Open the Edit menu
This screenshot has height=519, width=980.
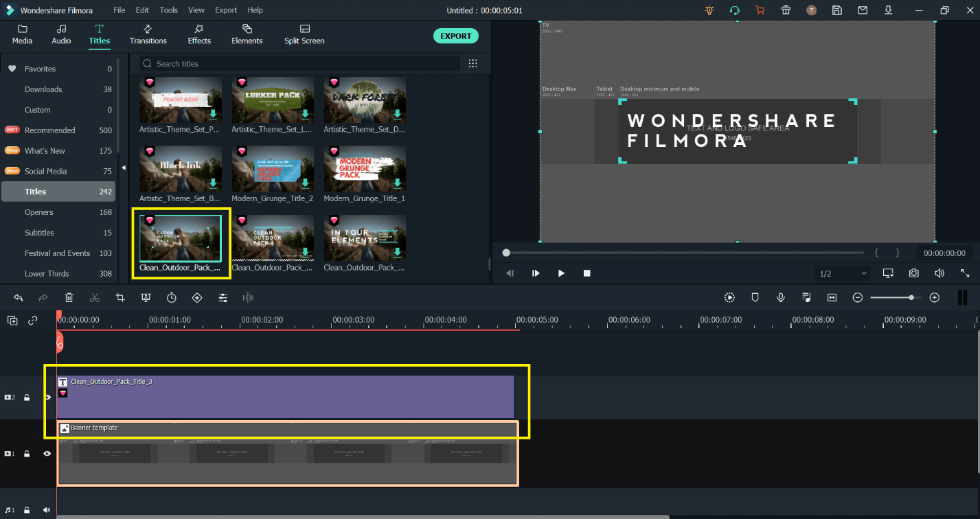pyautogui.click(x=142, y=10)
